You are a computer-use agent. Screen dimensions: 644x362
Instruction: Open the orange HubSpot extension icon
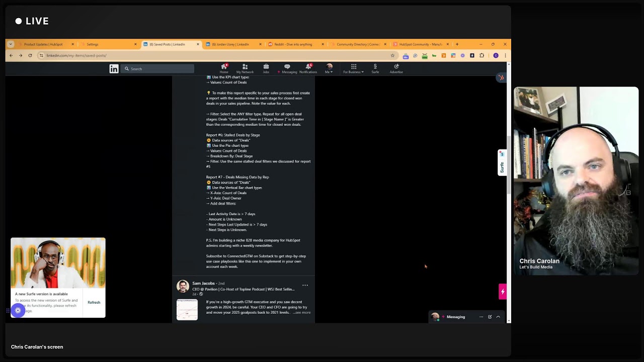(443, 56)
